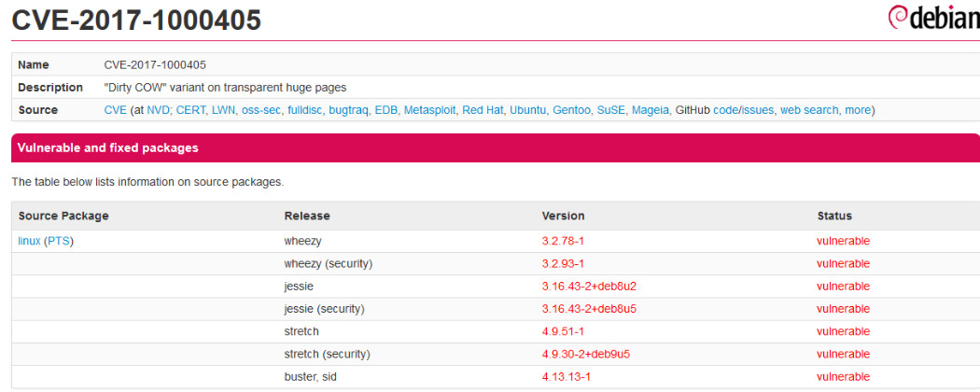Click the Source Package column header

63,216
